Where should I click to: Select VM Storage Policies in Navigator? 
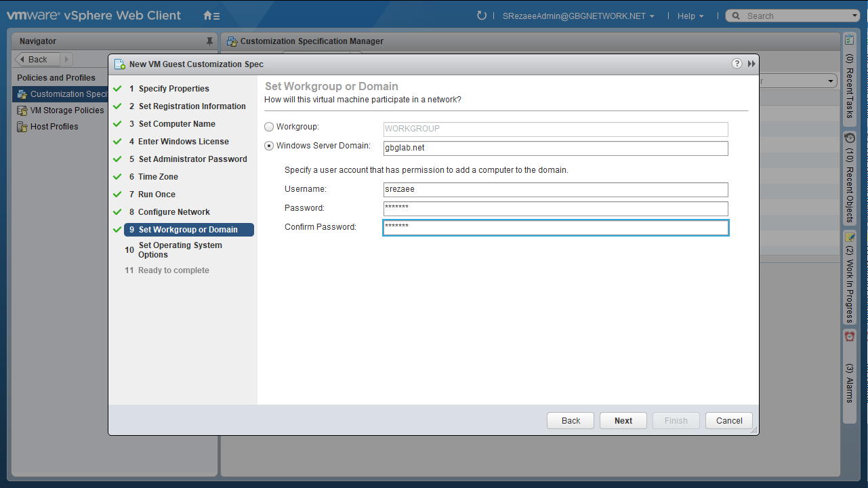pyautogui.click(x=66, y=110)
